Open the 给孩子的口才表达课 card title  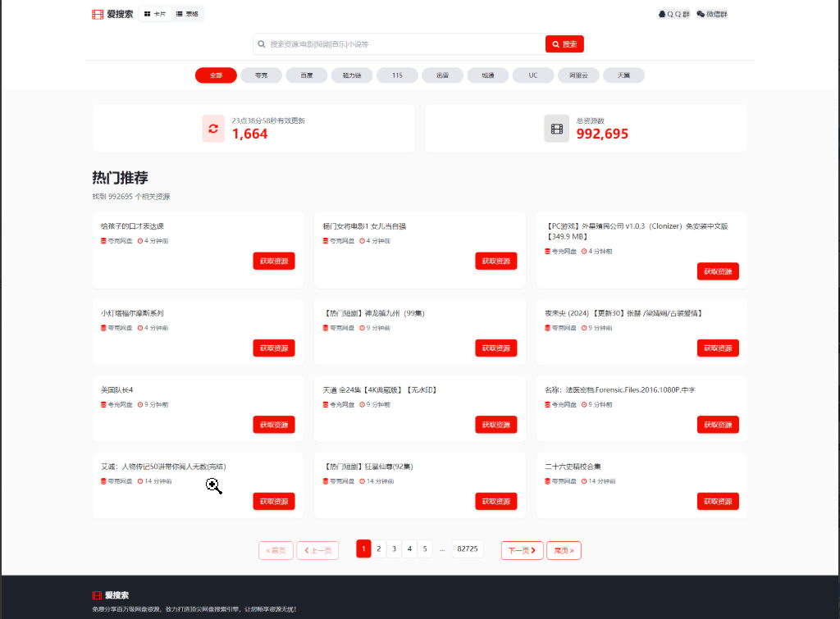[132, 226]
